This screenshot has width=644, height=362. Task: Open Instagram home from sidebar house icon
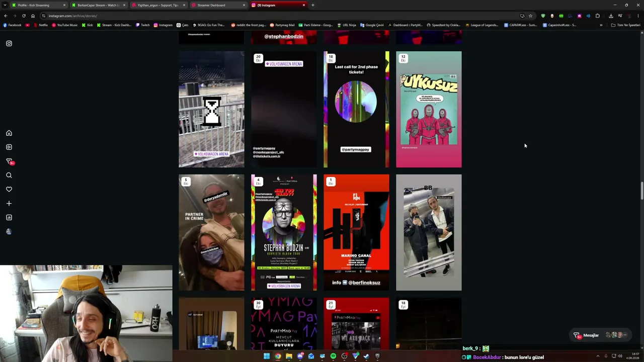coord(9,133)
